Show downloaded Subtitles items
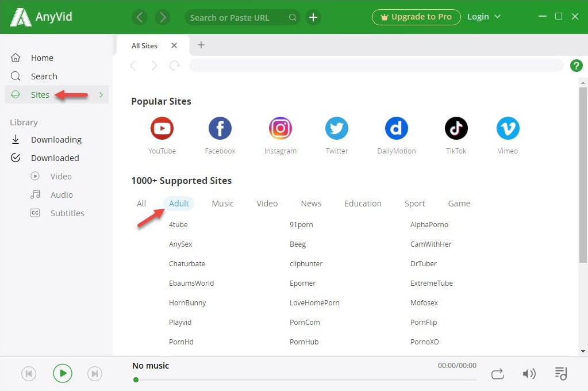 67,213
